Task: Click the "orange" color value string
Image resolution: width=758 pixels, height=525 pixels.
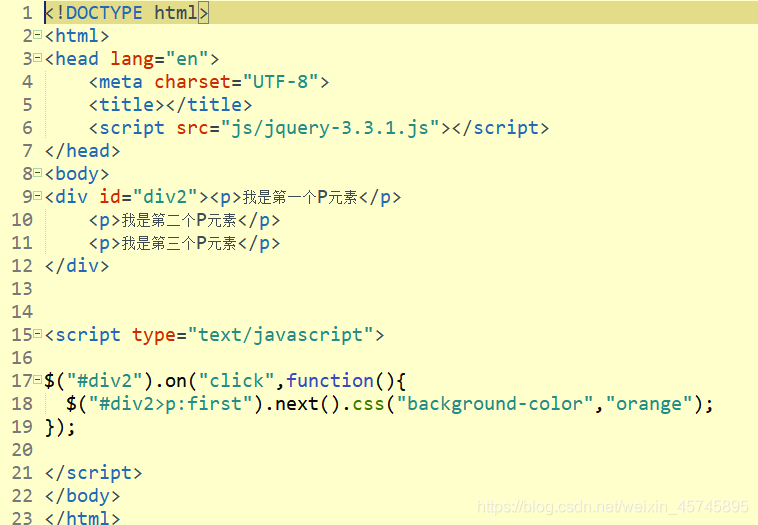Action: tap(648, 403)
